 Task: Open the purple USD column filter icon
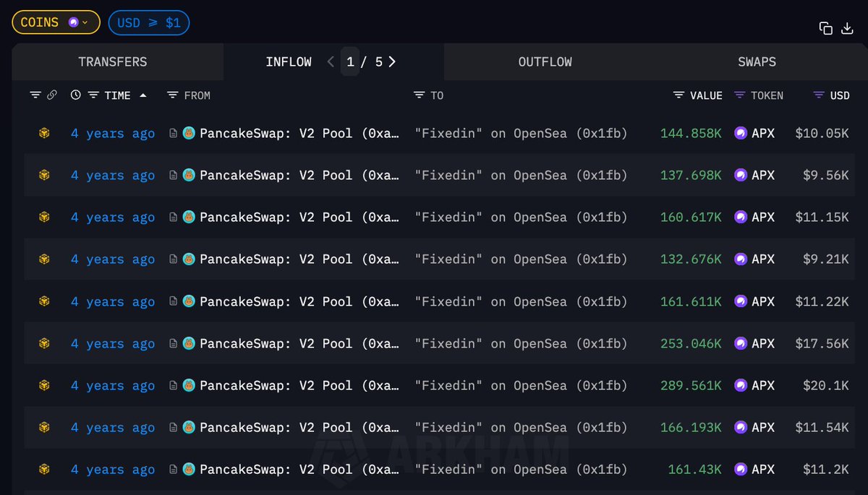819,95
